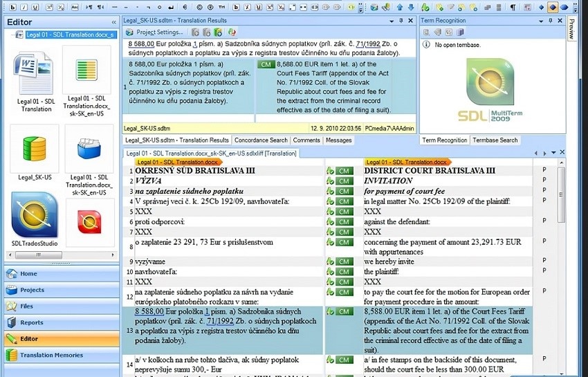Insert trademark TM symbol from toolbar
The image size is (588, 377).
(x=221, y=7)
